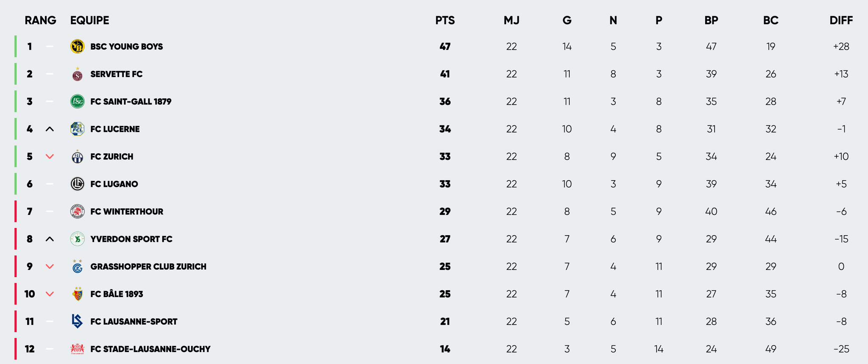Click the EQUIPE column header

tap(89, 20)
